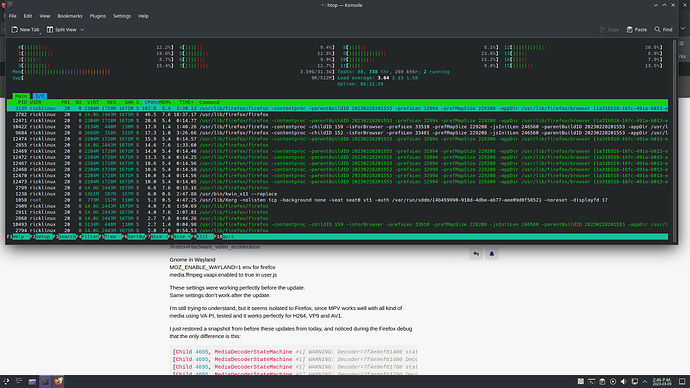690x388 pixels.
Task: Click the New Tab button
Action: (x=25, y=29)
